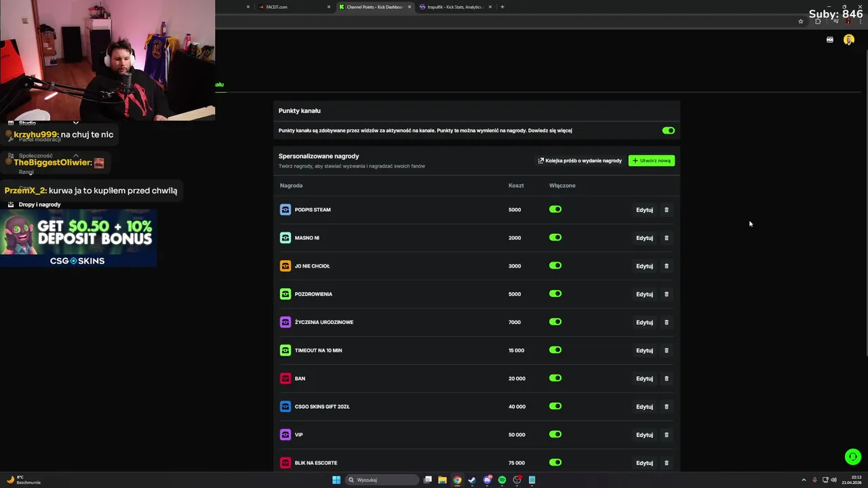Click the CSGO SKINS GIFT 20ZŁ reward icon
The height and width of the screenshot is (488, 868).
[x=285, y=407]
